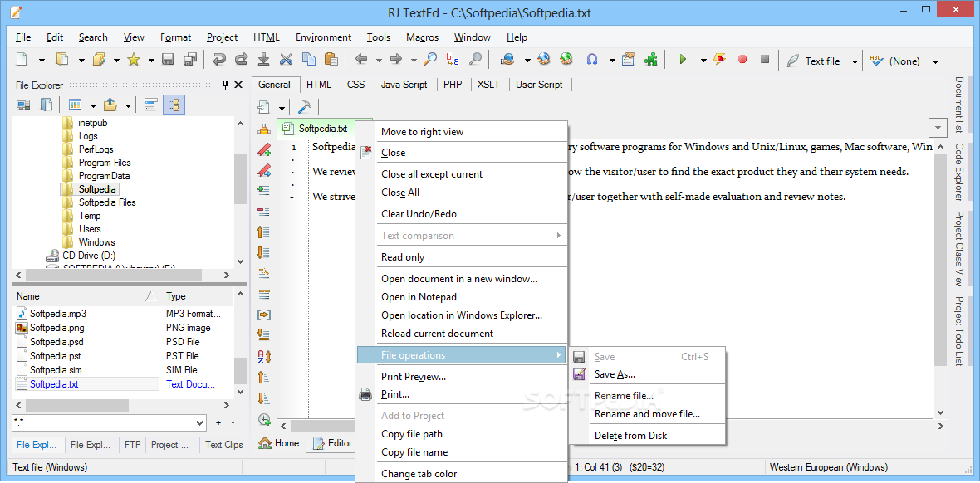Click the clock insert time icon
Viewport: 980px width, 483px height.
[264, 419]
